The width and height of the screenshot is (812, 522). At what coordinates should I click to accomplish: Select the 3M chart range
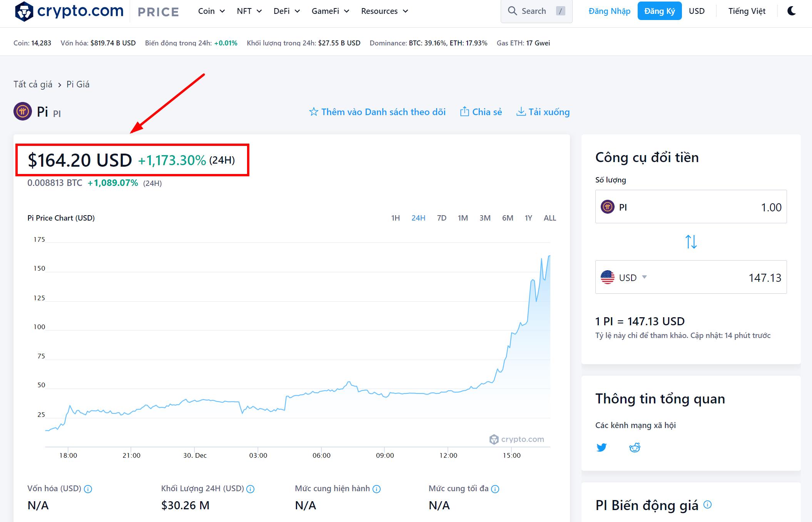485,218
